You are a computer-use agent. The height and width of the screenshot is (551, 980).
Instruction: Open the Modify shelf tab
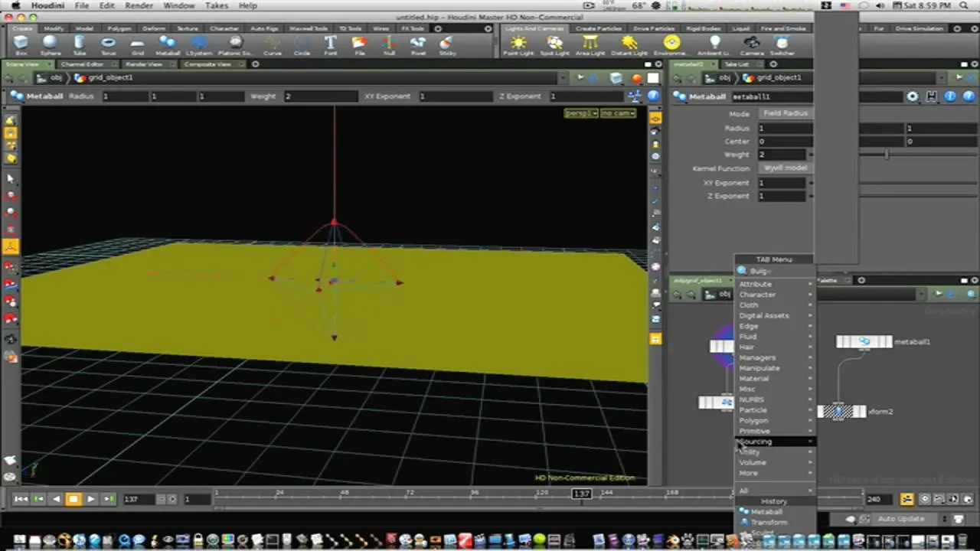(54, 28)
